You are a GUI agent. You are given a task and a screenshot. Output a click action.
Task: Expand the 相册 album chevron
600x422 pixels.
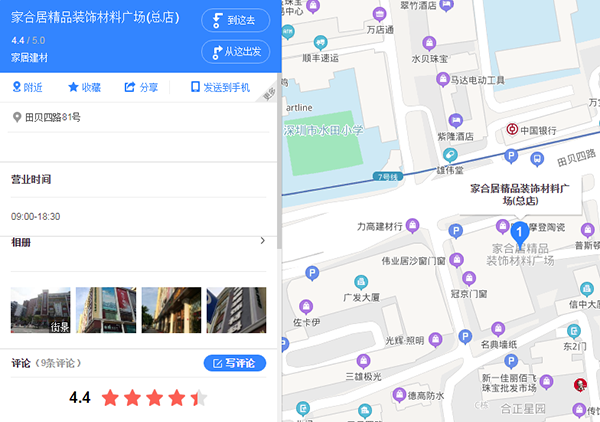click(x=262, y=241)
